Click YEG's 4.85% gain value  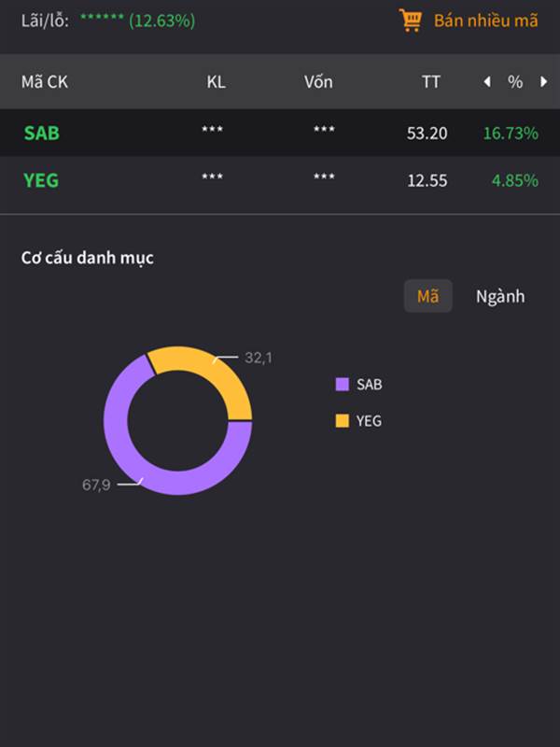515,181
